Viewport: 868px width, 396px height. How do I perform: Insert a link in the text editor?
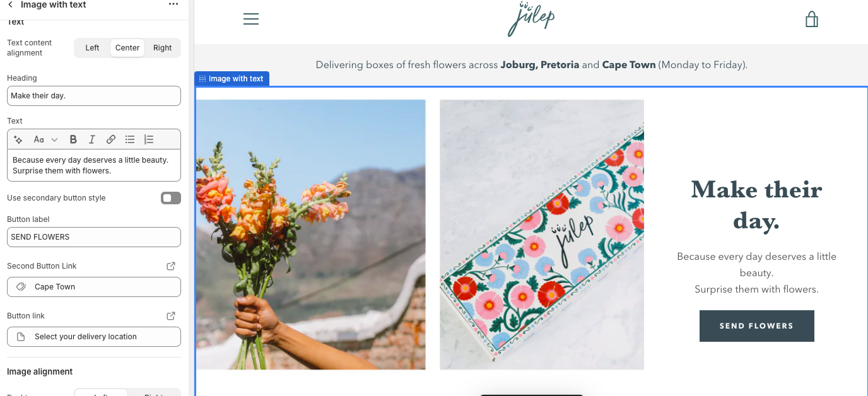pyautogui.click(x=111, y=139)
